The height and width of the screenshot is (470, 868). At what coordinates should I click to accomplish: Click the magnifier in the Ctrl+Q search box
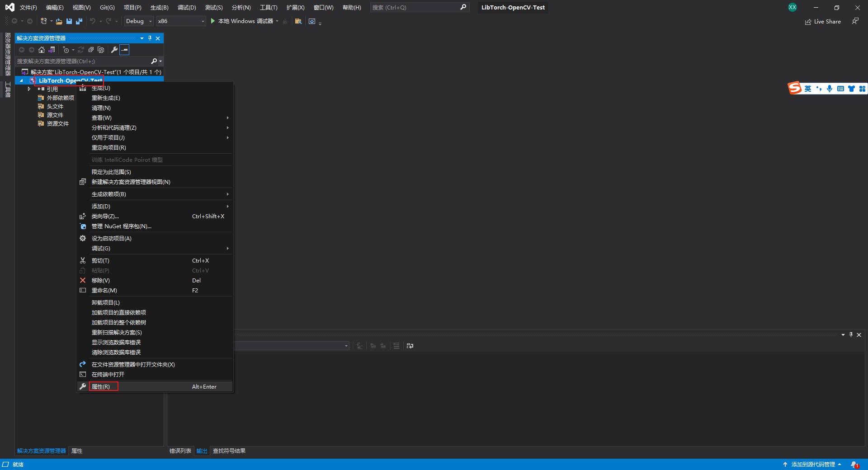point(463,7)
